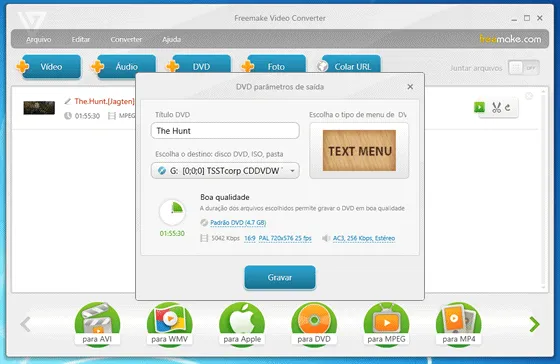Show more output formats with right arrow

point(534,324)
